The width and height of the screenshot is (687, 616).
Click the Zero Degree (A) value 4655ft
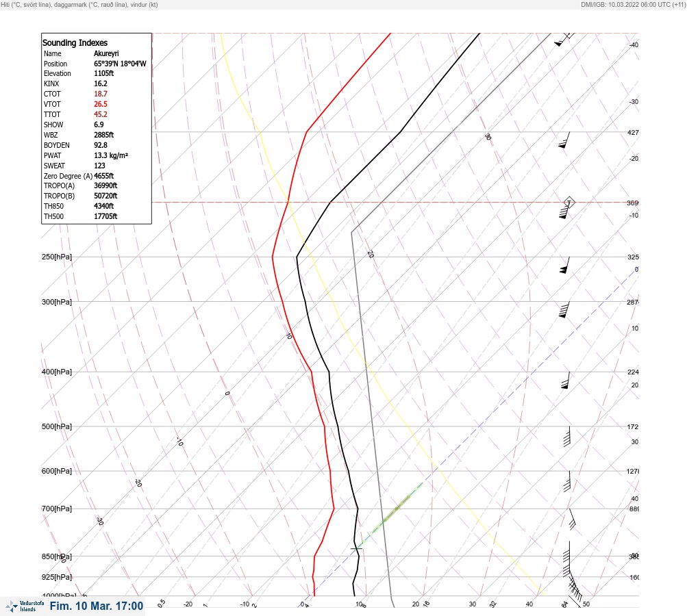click(x=104, y=176)
